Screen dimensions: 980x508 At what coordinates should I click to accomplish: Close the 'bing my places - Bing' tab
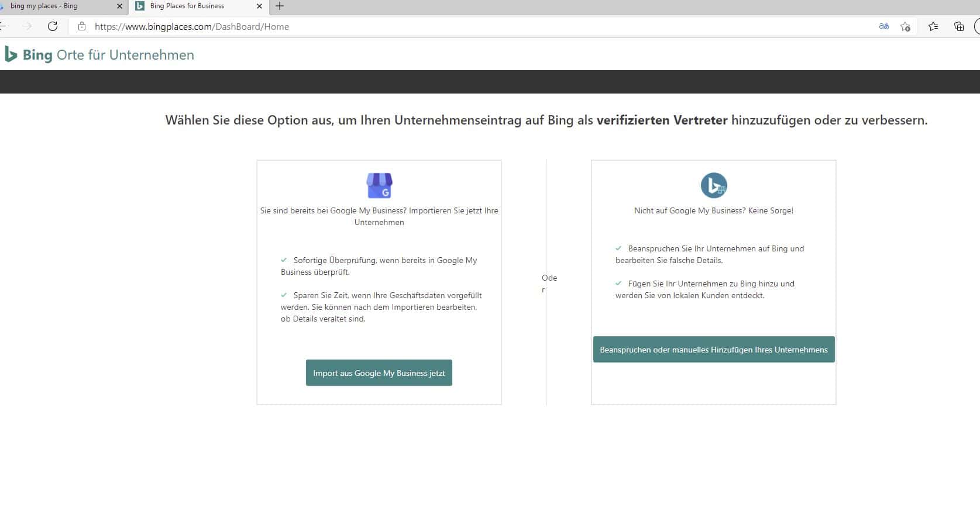(x=119, y=6)
